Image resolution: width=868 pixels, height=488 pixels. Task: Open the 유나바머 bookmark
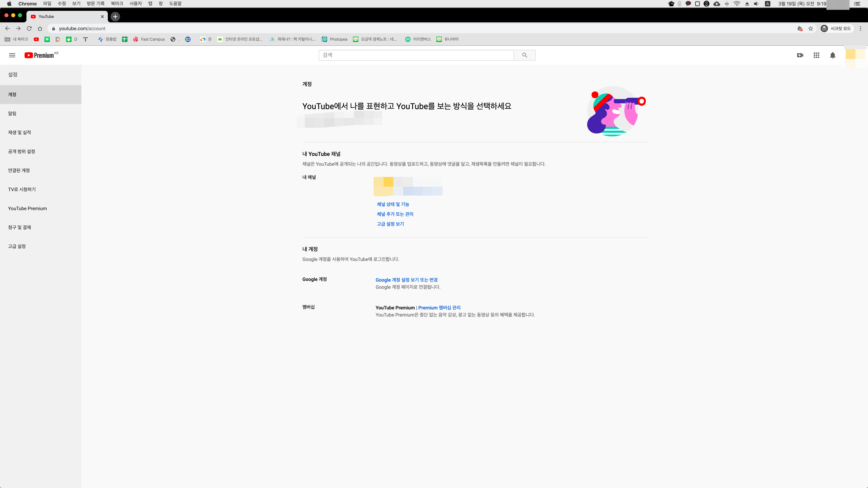coord(448,39)
